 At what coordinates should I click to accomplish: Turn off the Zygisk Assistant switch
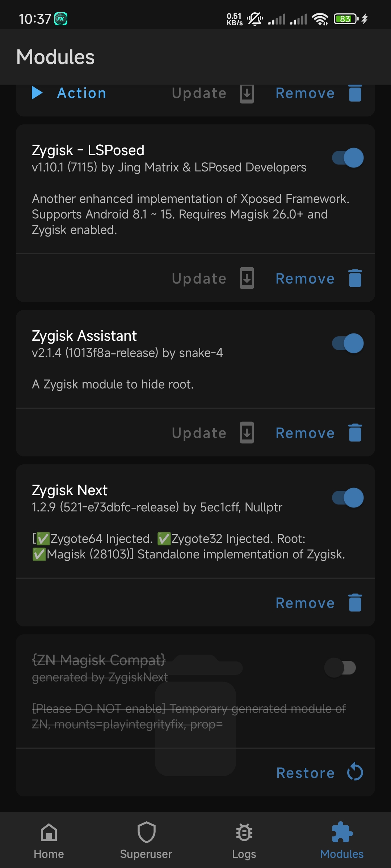tap(348, 343)
